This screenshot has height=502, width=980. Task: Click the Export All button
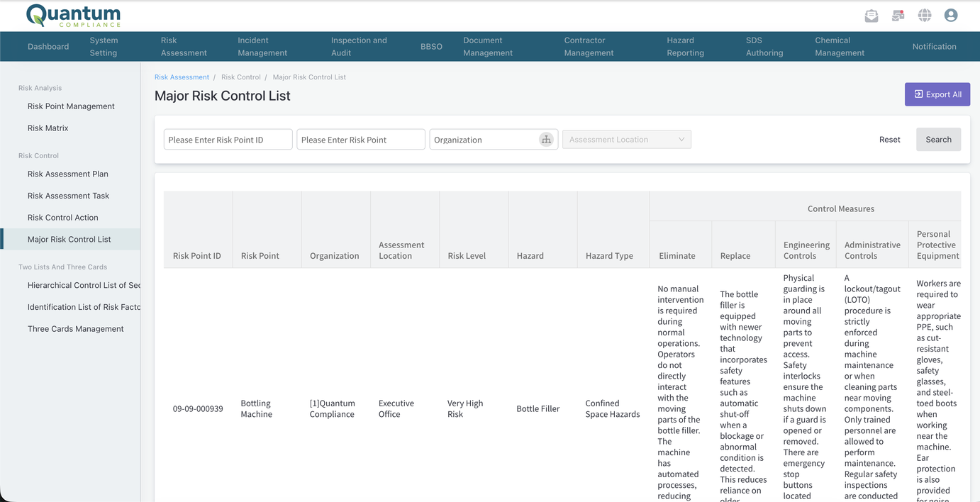(937, 94)
